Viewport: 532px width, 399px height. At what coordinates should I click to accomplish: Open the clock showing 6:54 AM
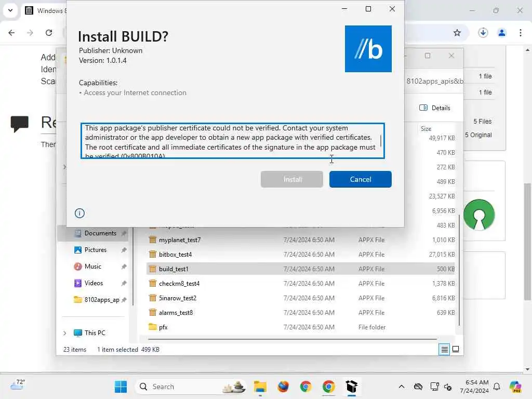[474, 387]
